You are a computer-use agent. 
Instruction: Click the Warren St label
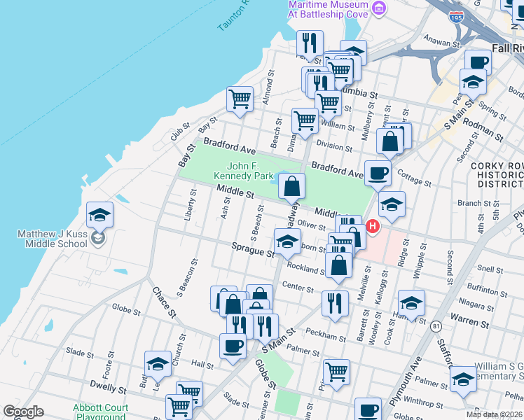click(x=469, y=321)
